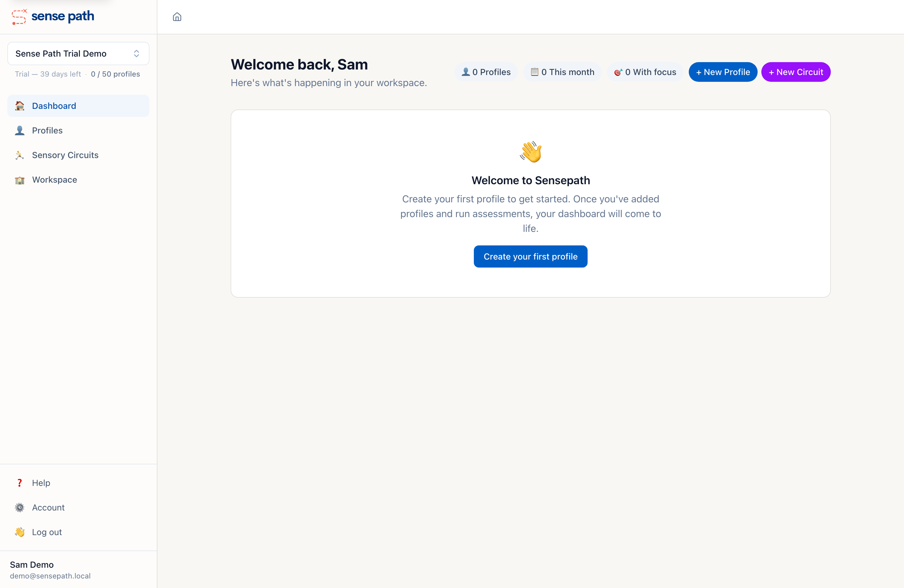904x588 pixels.
Task: Click the waving hand emoji in welcome card
Action: (x=531, y=152)
